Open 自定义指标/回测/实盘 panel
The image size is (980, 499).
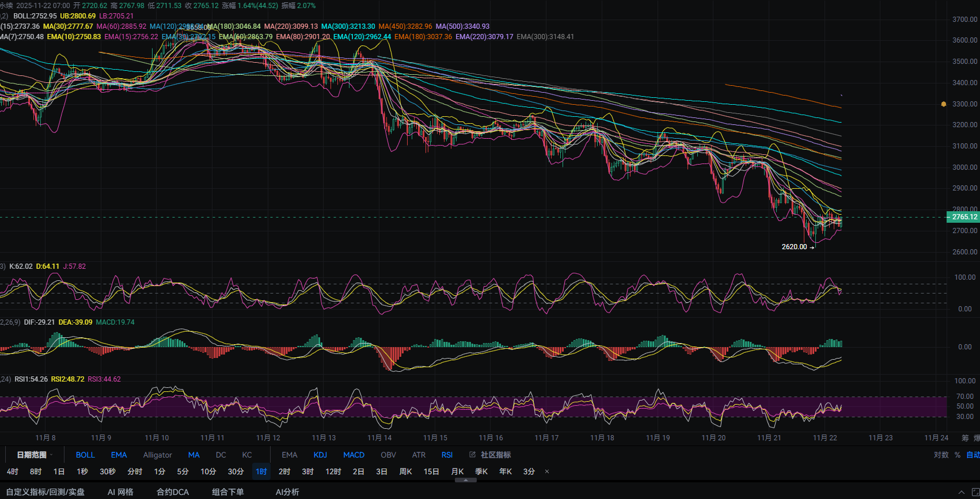coord(45,492)
